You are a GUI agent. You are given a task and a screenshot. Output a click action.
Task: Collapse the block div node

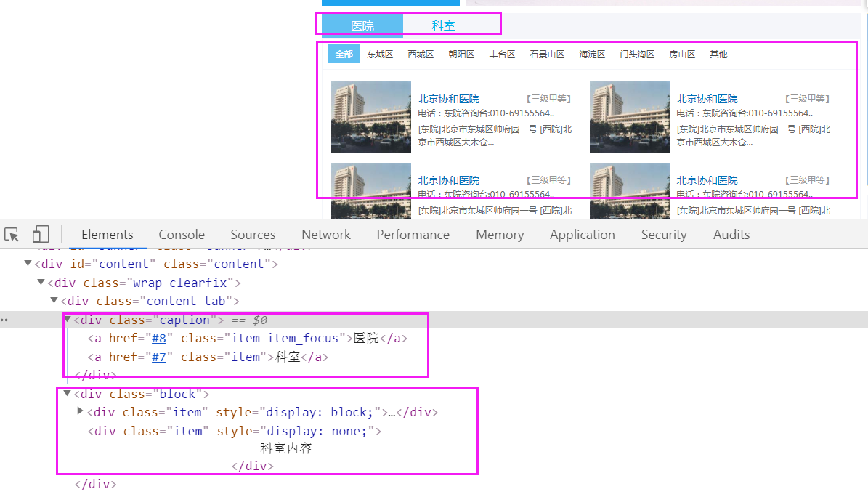click(67, 393)
